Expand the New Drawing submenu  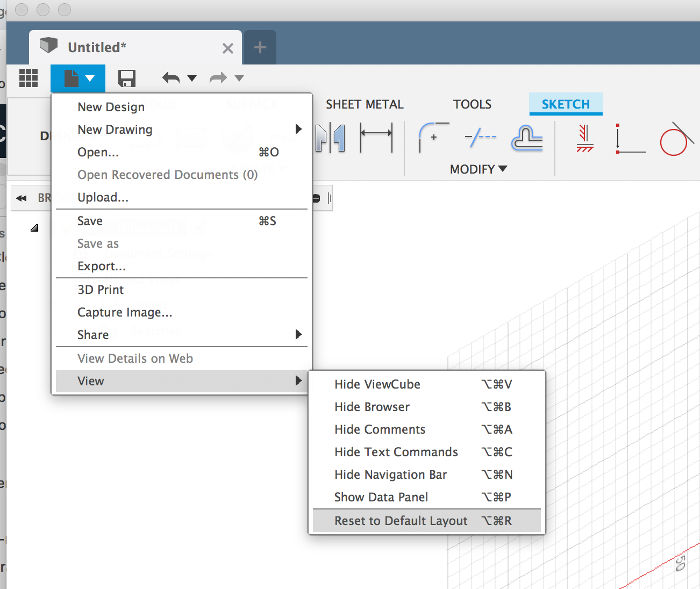115,130
